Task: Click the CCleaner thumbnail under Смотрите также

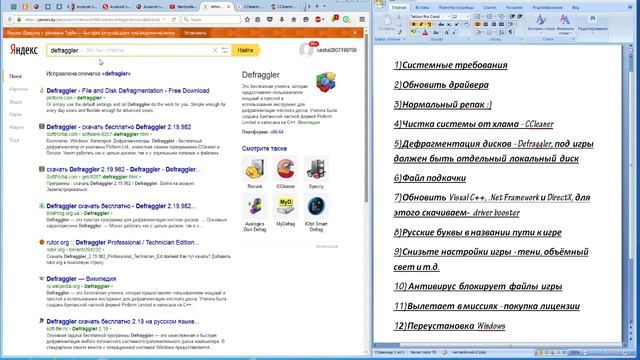Action: click(x=285, y=169)
